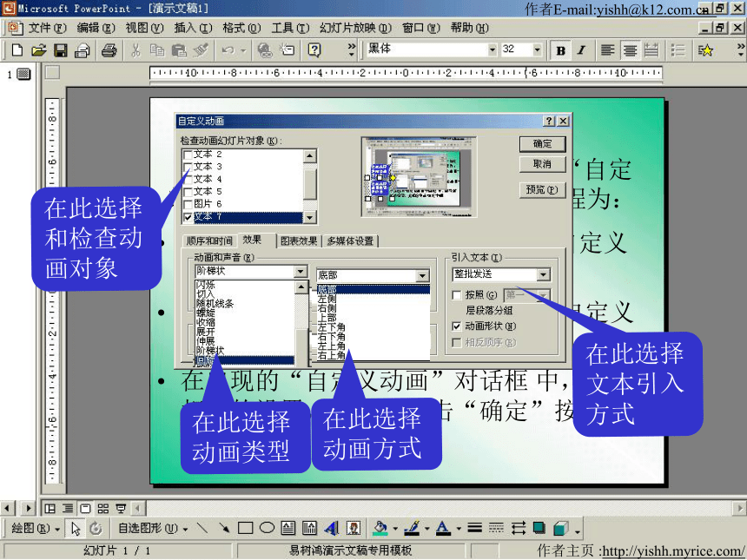The image size is (747, 560).
Task: Open a file using the Open folder icon
Action: click(x=39, y=50)
